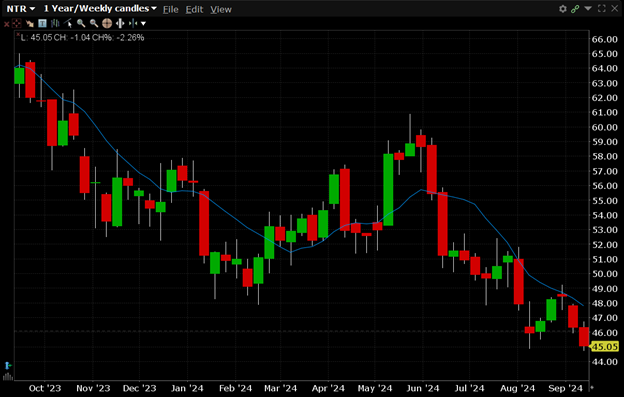Toggle the round crosshair icon
624x397 pixels.
coord(107,23)
